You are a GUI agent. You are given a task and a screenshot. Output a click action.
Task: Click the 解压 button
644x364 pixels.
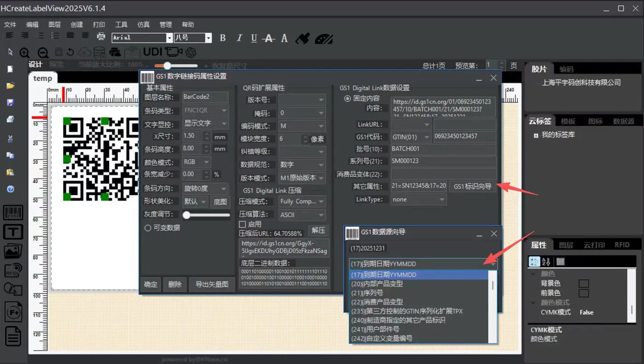click(318, 231)
